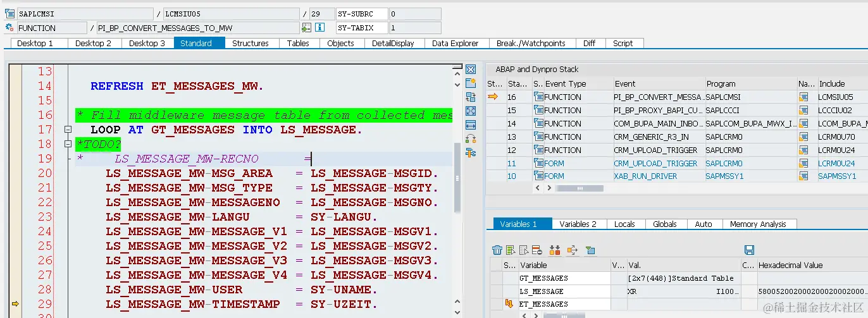Click navigation icon in LCMSIU05 stack row
Viewport: 868px width, 318px height.
coord(803,97)
